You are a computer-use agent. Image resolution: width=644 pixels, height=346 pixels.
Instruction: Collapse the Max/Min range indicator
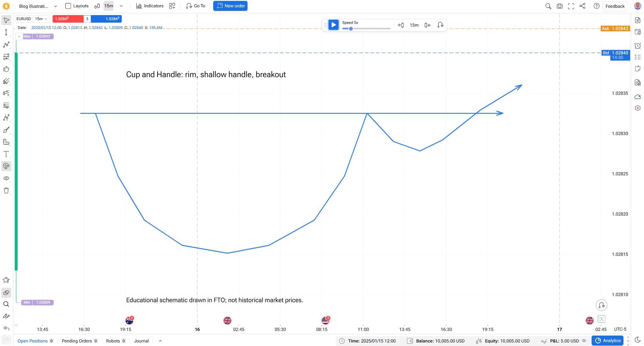coord(19,36)
